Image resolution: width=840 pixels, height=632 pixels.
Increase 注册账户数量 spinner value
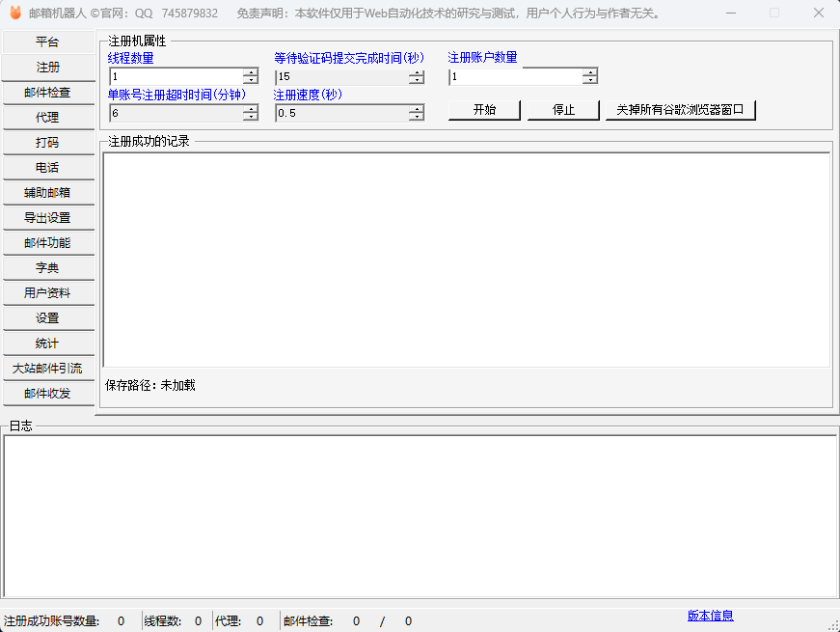click(x=589, y=72)
